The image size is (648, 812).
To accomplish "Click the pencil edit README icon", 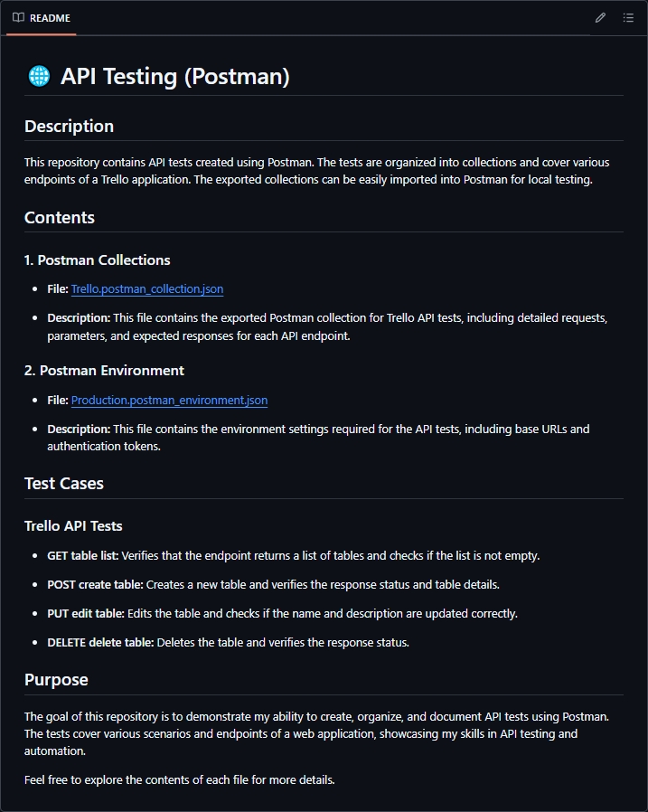I will coord(600,18).
